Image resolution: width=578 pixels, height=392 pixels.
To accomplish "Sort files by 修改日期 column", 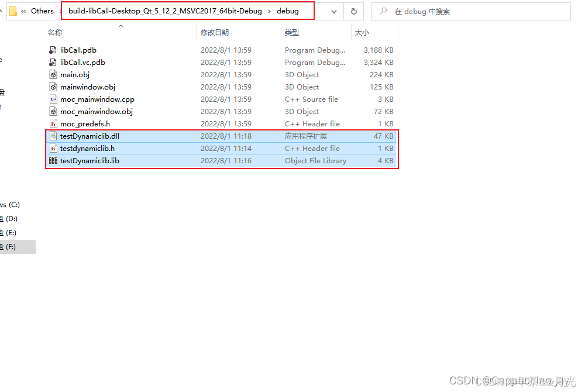I will click(x=215, y=32).
